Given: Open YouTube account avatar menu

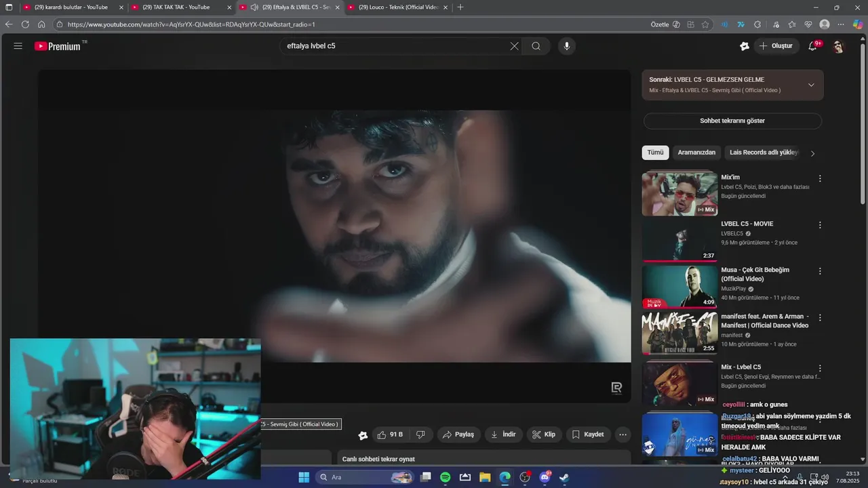Looking at the screenshot, I should tap(838, 46).
